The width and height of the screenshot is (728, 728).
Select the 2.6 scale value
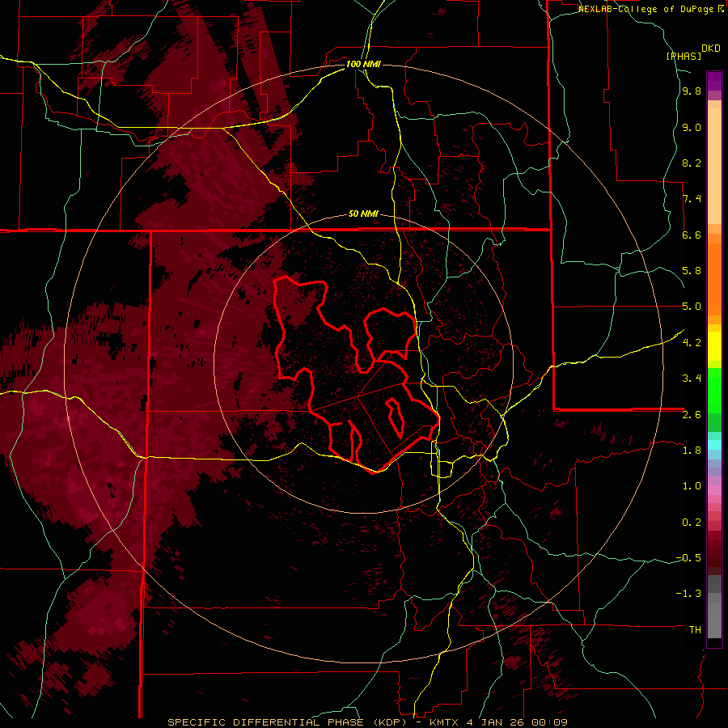pyautogui.click(x=692, y=415)
